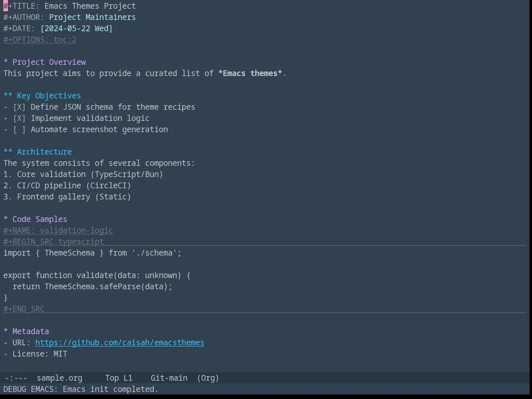Click the #+END_SRC block footer line
Image resolution: width=532 pixels, height=399 pixels.
[x=24, y=309]
